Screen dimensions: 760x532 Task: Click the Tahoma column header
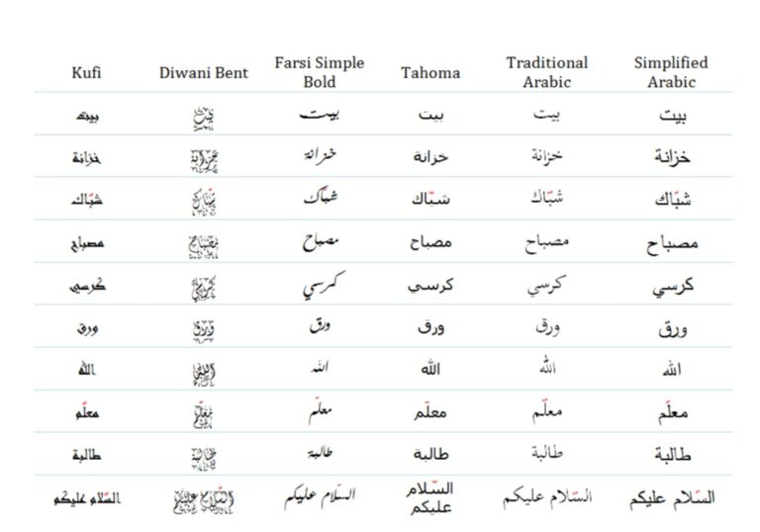[429, 72]
